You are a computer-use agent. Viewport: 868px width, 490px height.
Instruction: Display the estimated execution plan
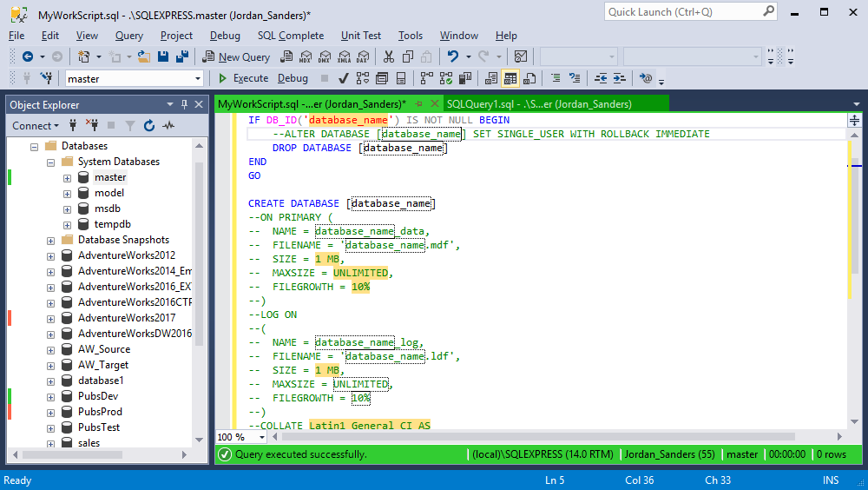coord(363,78)
